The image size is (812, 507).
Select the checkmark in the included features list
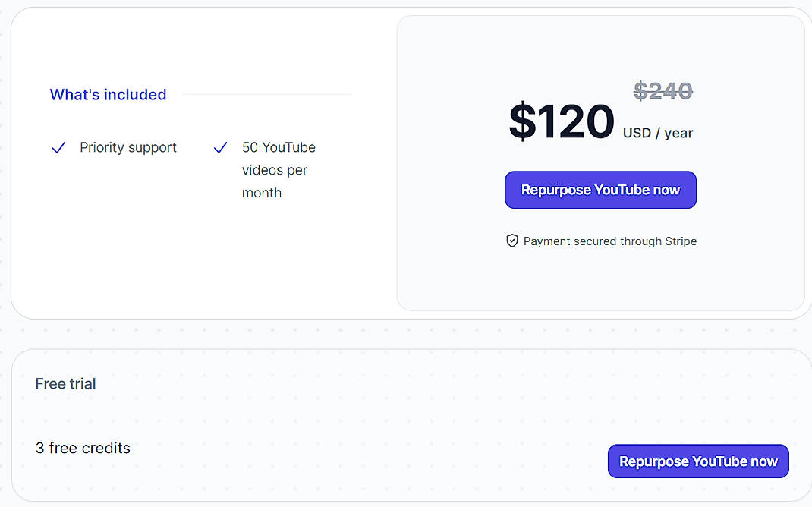coord(58,147)
